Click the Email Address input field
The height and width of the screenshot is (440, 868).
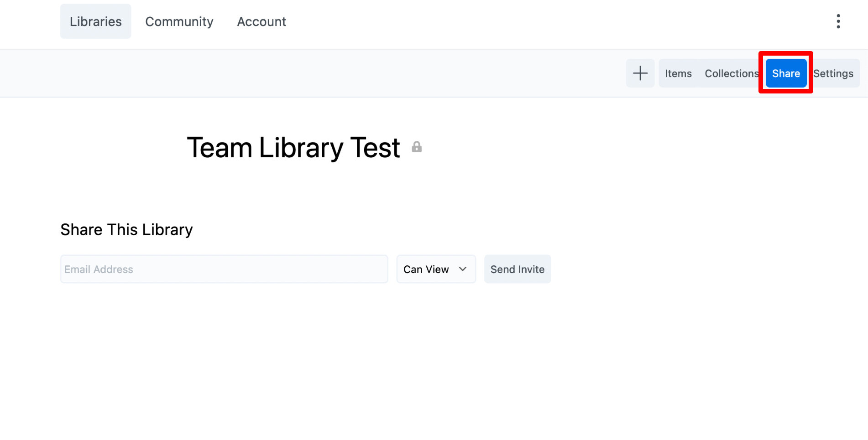[x=224, y=269]
